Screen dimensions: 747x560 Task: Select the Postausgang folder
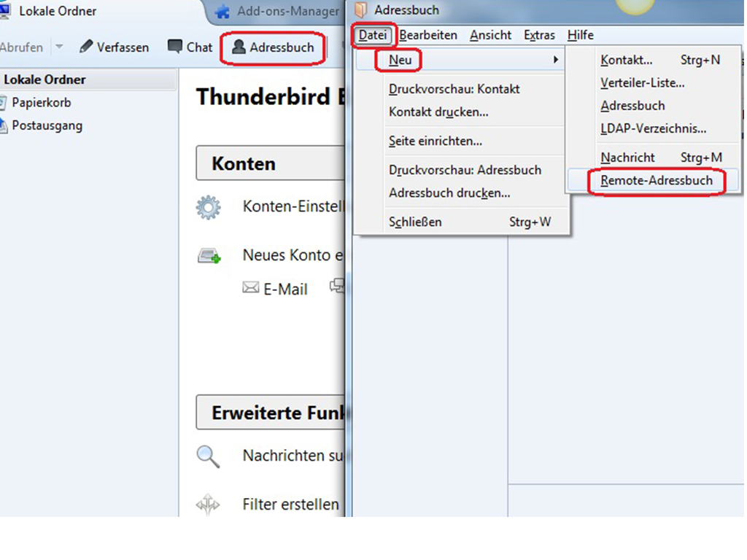(x=47, y=125)
